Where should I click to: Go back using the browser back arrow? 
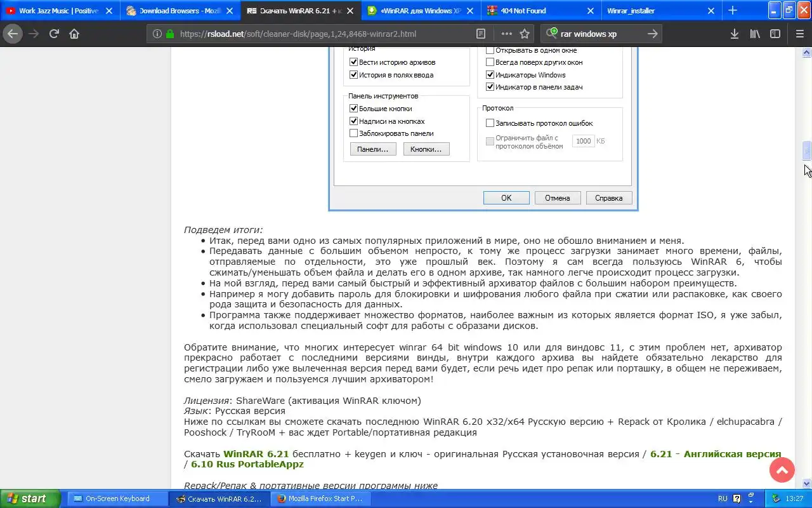[x=12, y=34]
